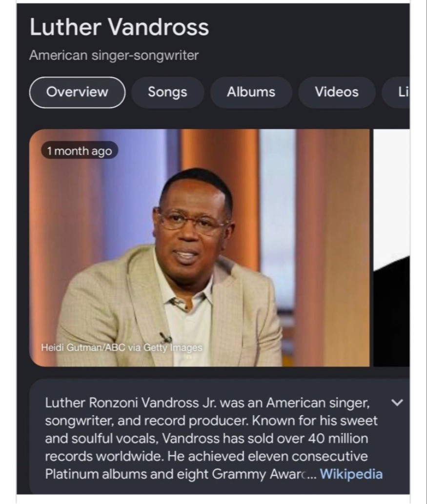Switch to the Songs tab
This screenshot has width=427, height=504.
pyautogui.click(x=167, y=92)
